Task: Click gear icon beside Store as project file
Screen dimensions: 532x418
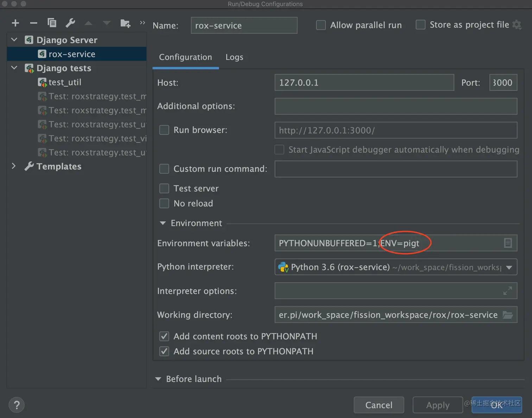Action: [x=517, y=25]
